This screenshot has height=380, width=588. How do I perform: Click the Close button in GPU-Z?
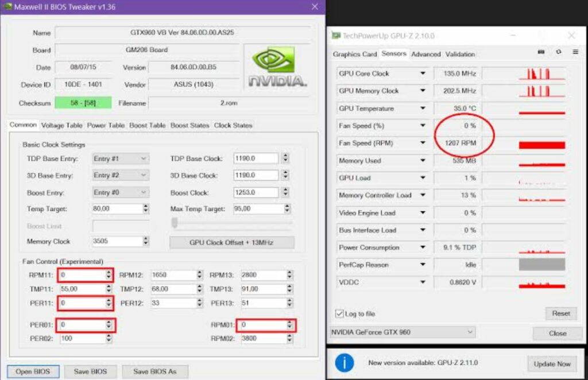pyautogui.click(x=557, y=333)
